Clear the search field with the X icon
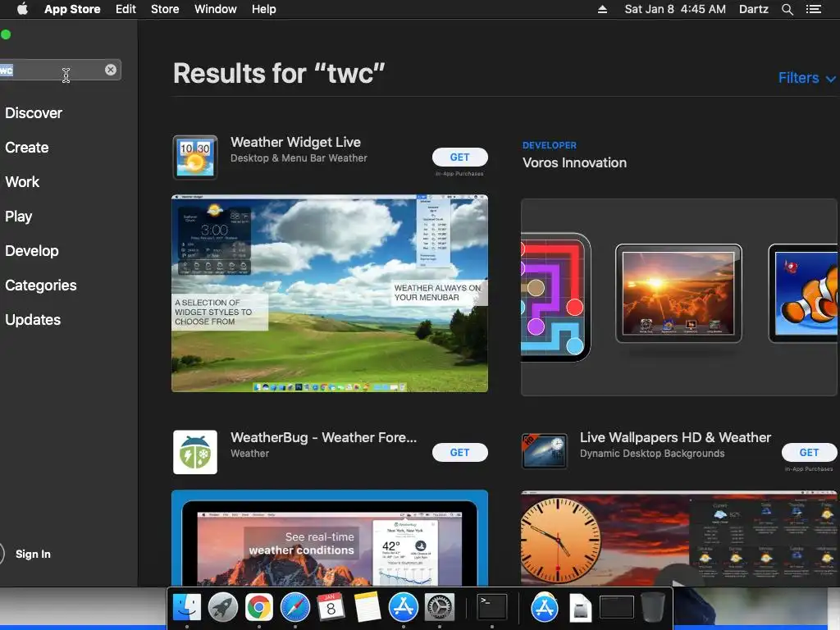 pos(111,70)
